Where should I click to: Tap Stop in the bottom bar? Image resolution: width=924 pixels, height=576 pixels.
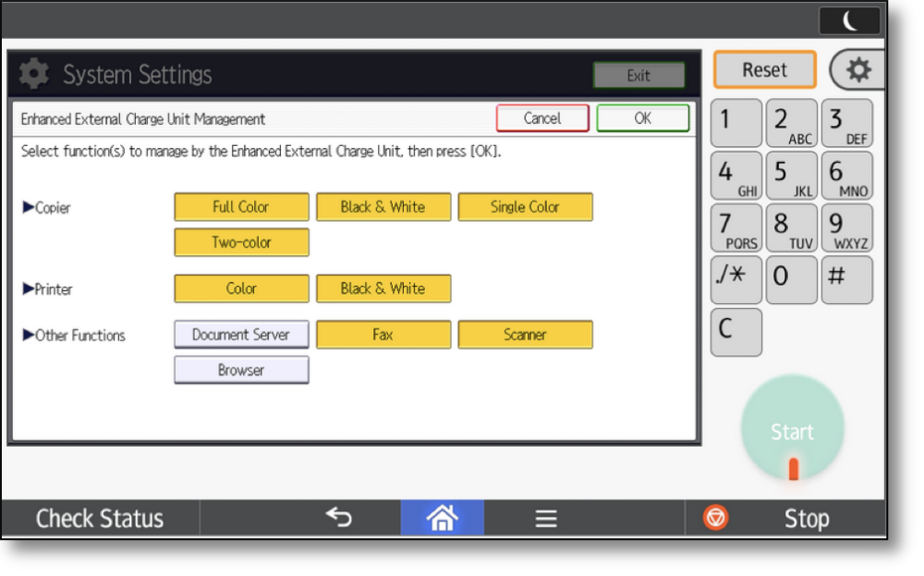805,518
